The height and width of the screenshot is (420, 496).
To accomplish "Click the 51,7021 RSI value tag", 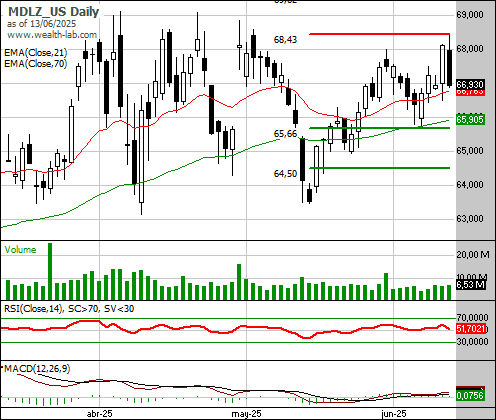I will pos(470,329).
